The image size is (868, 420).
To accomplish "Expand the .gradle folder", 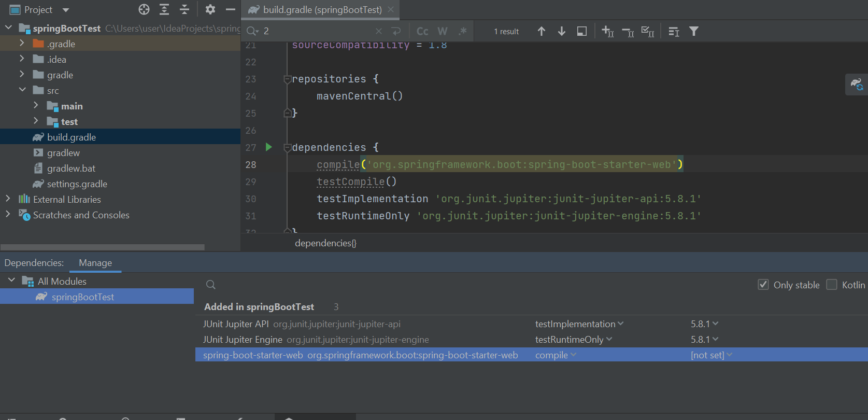I will pyautogui.click(x=22, y=43).
